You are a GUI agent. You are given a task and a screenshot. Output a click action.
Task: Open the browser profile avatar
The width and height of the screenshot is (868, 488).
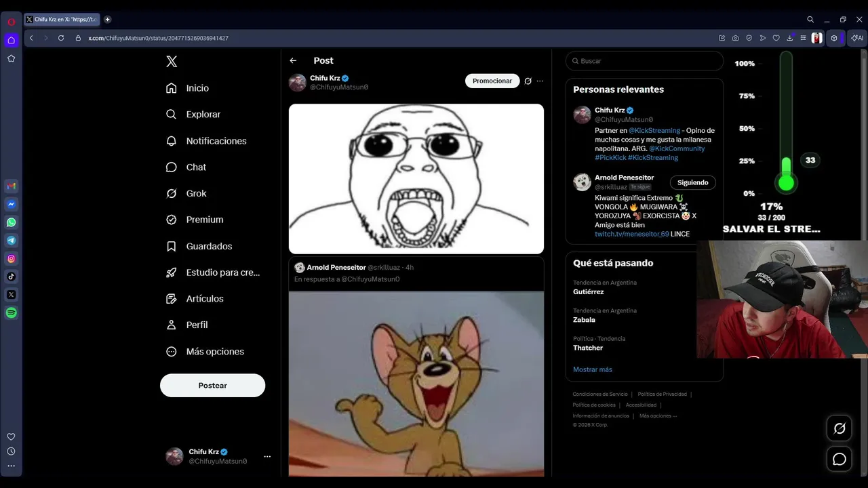pos(817,38)
